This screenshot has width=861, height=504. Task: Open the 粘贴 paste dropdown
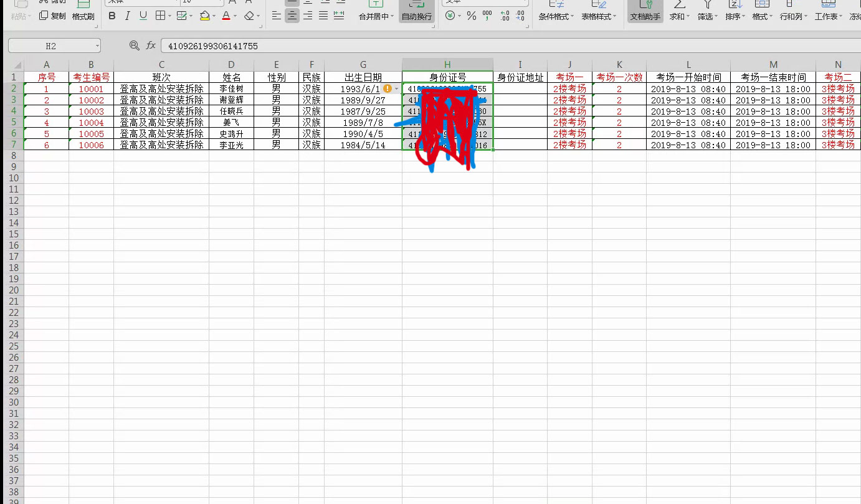[x=21, y=17]
